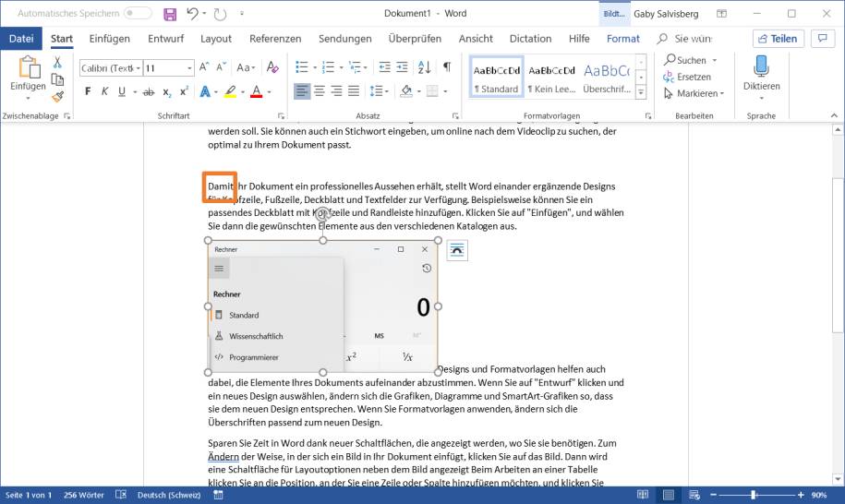Switch to read mode view
This screenshot has width=845, height=504.
coord(643,495)
